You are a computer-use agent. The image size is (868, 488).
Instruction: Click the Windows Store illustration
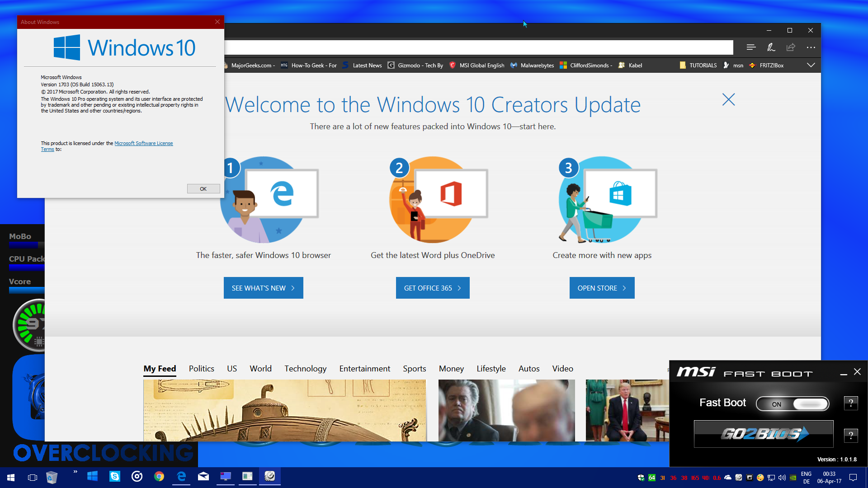tap(607, 200)
